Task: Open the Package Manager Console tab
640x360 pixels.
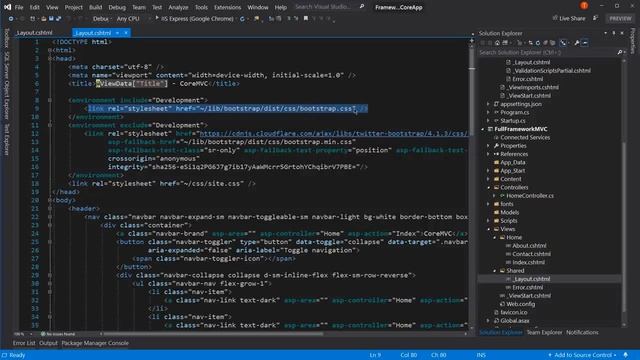Action: 95,343
